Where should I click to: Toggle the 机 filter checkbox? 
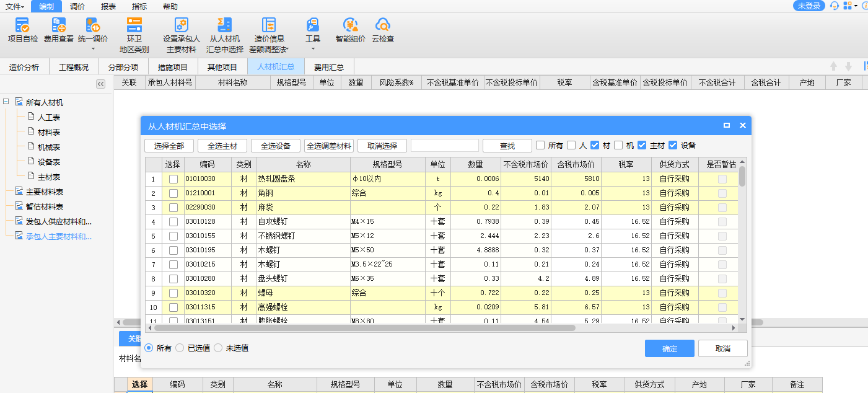tap(618, 145)
